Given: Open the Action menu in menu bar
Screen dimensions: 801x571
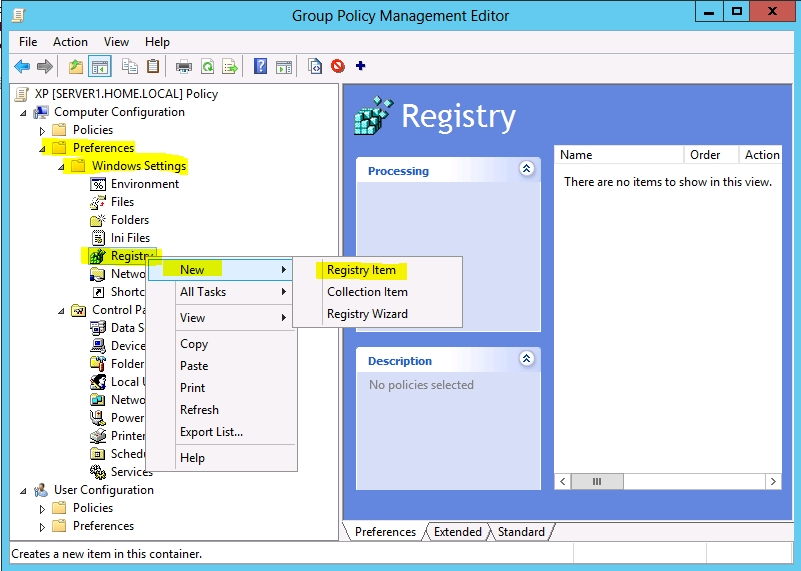Looking at the screenshot, I should (70, 42).
